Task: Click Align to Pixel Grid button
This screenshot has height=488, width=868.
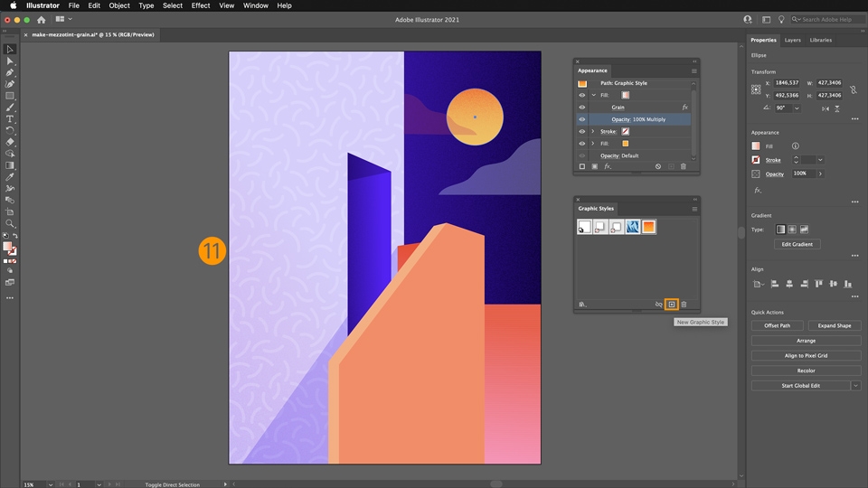Action: coord(806,356)
